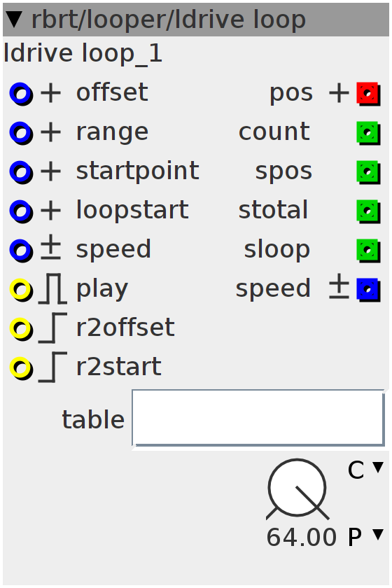Screen dimensions: 392x588
Task: Click the startpoint inlet port
Action: 21,171
